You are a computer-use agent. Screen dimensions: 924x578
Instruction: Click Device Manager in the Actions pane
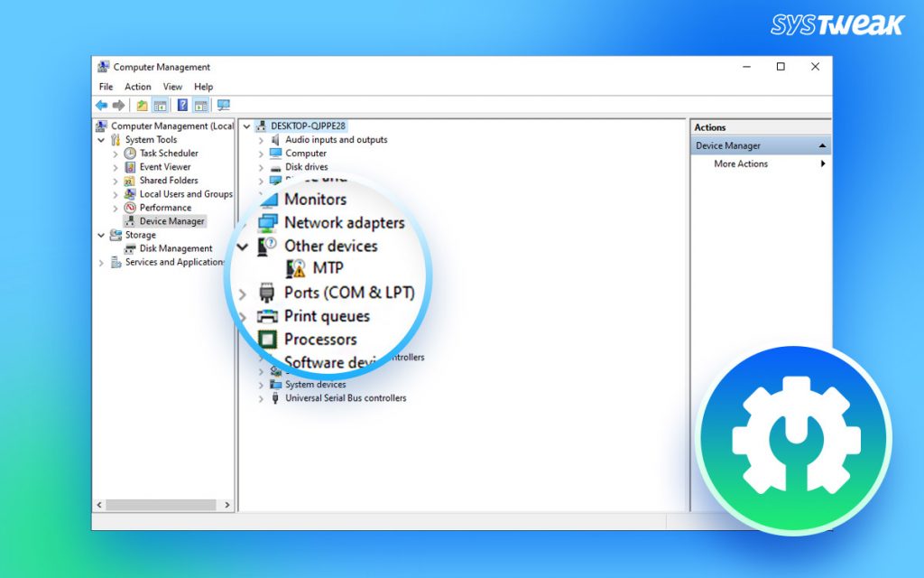tap(727, 144)
